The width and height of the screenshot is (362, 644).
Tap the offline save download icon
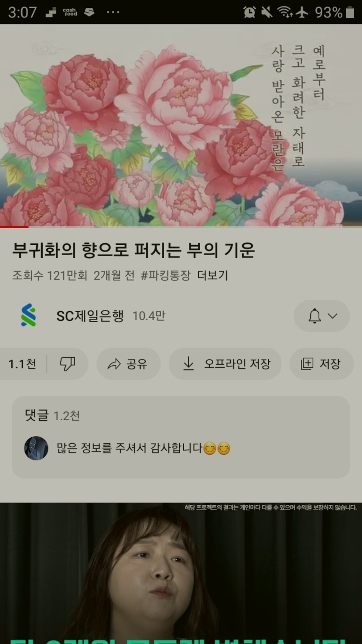[188, 364]
